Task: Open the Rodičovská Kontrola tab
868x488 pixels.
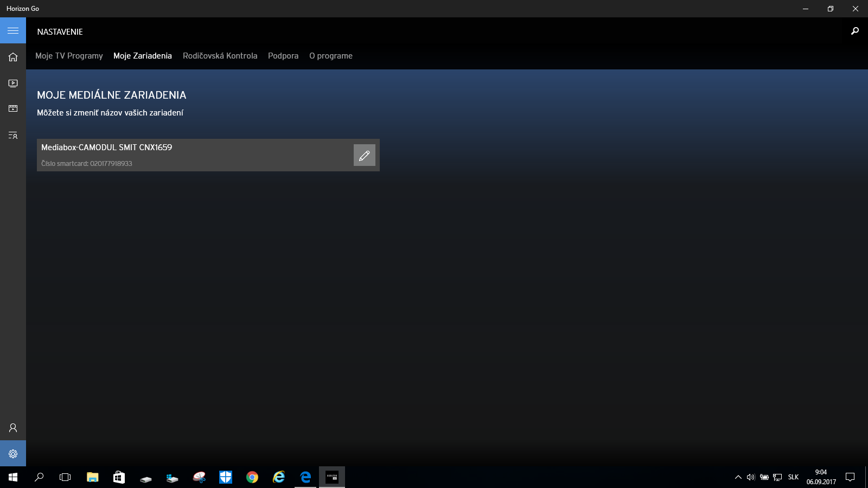Action: coord(220,56)
